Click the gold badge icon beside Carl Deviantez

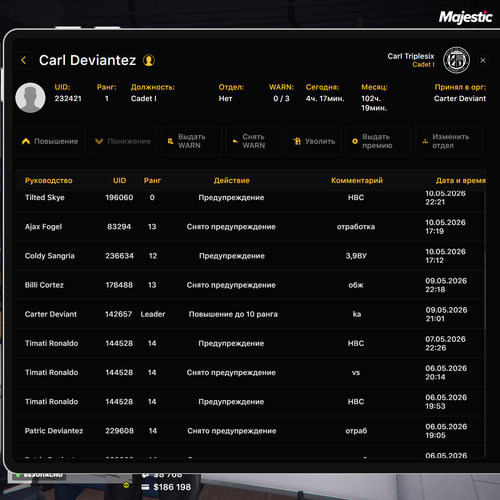click(149, 60)
